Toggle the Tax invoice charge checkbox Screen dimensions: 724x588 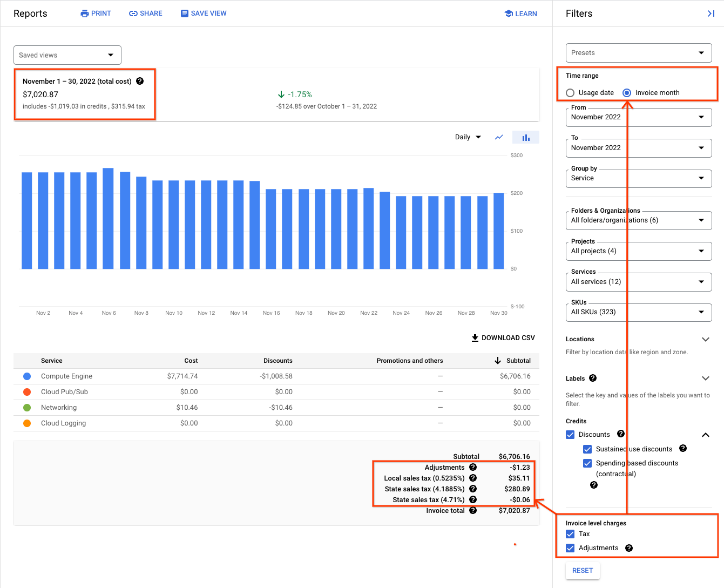pos(570,534)
